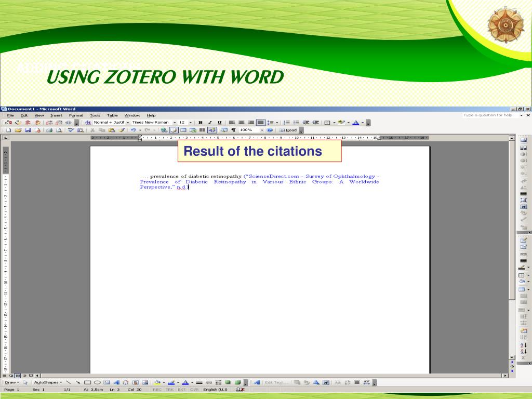
Task: Click the Insert Table icon
Action: click(x=183, y=130)
